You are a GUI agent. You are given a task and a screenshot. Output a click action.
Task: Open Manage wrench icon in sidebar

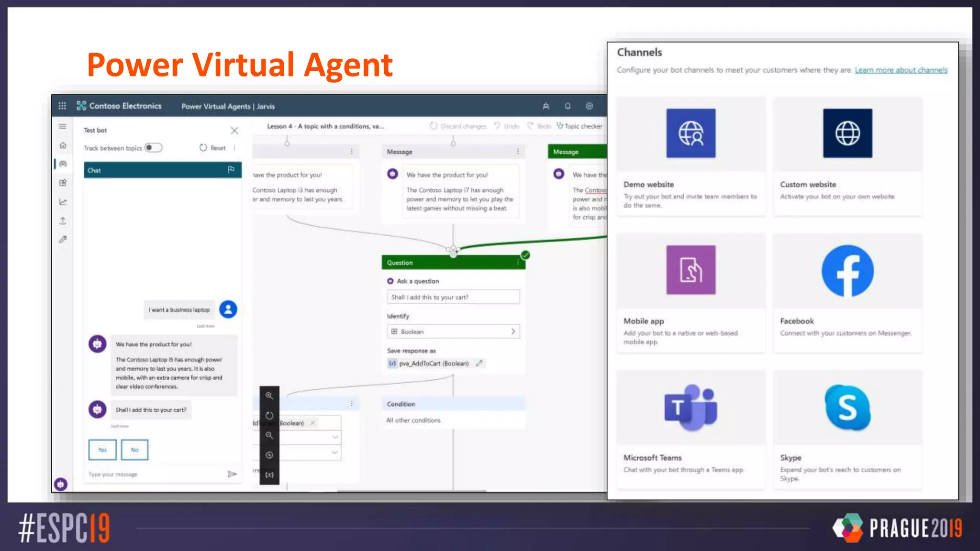[x=63, y=239]
